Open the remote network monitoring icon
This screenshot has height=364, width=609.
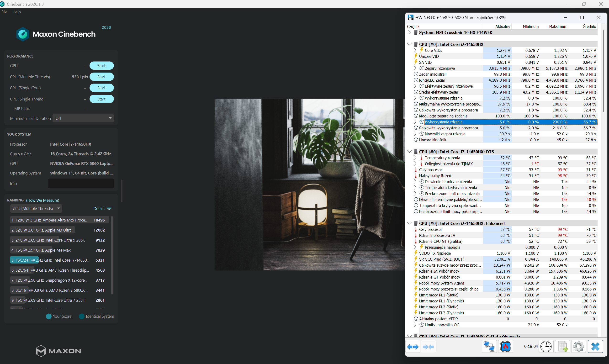click(x=489, y=347)
